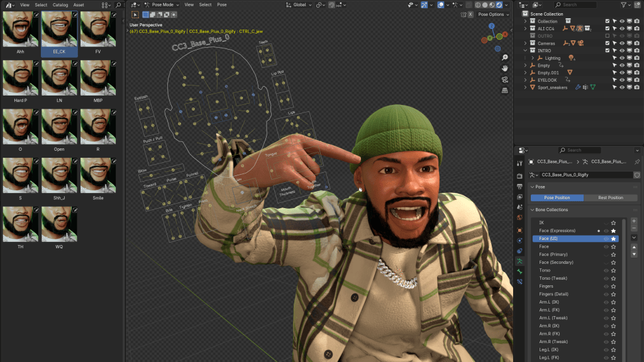
Task: Open the Pose menu in viewport header
Action: (222, 5)
